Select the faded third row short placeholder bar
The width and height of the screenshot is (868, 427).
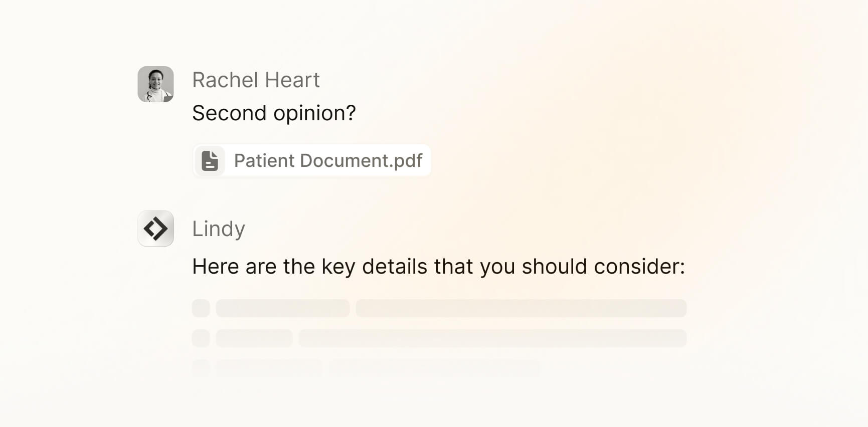pyautogui.click(x=269, y=368)
